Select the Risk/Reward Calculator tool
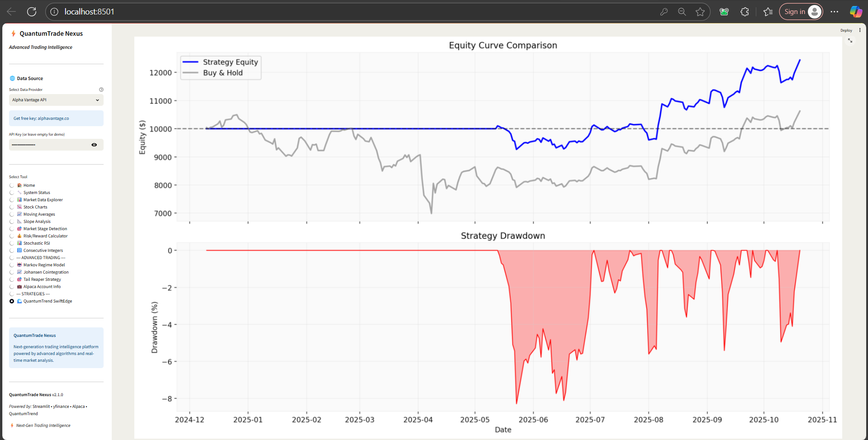The width and height of the screenshot is (868, 440). coord(12,236)
